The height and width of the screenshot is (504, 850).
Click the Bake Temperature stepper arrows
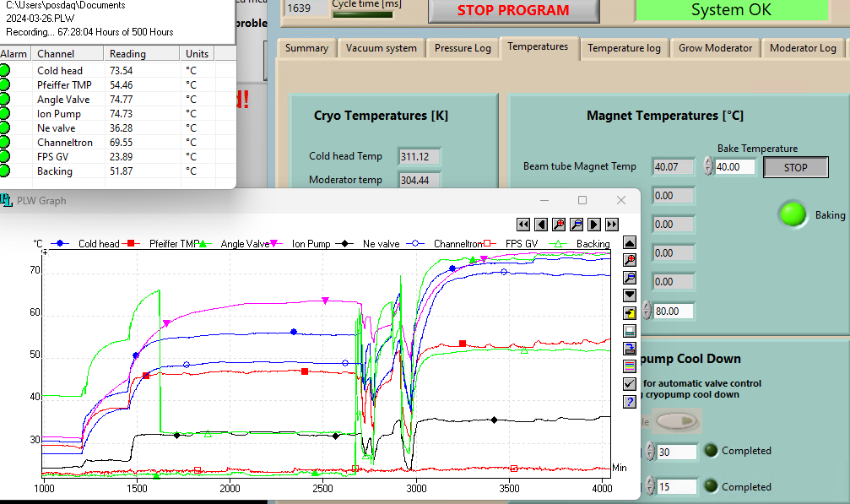tap(707, 167)
